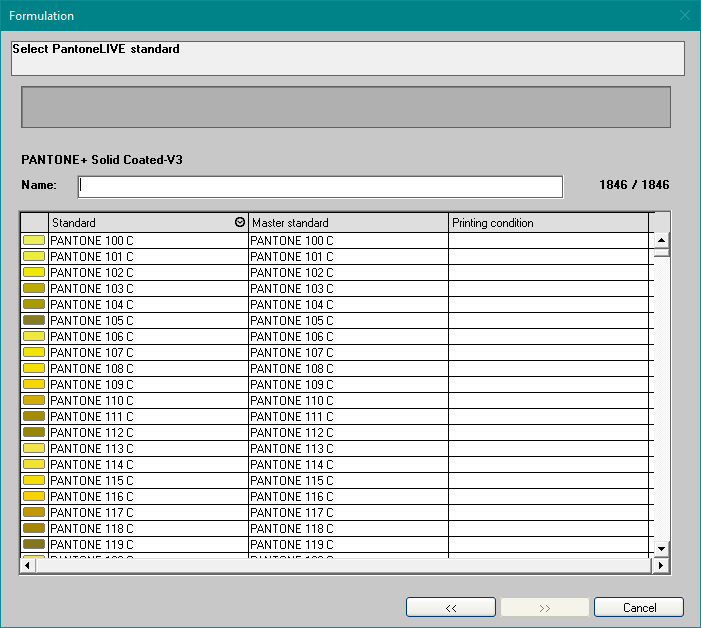Select the PANTONE 100 C color swatch
This screenshot has height=628, width=701.
(x=34, y=240)
